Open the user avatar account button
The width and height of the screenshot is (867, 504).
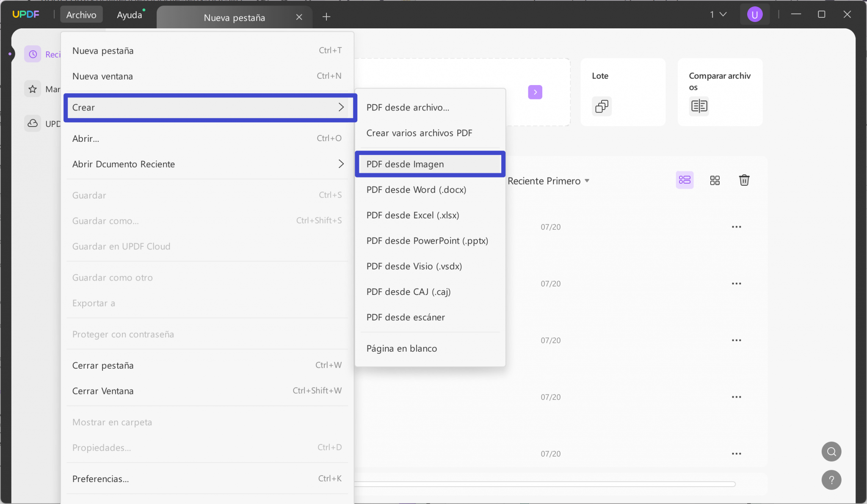pyautogui.click(x=755, y=15)
